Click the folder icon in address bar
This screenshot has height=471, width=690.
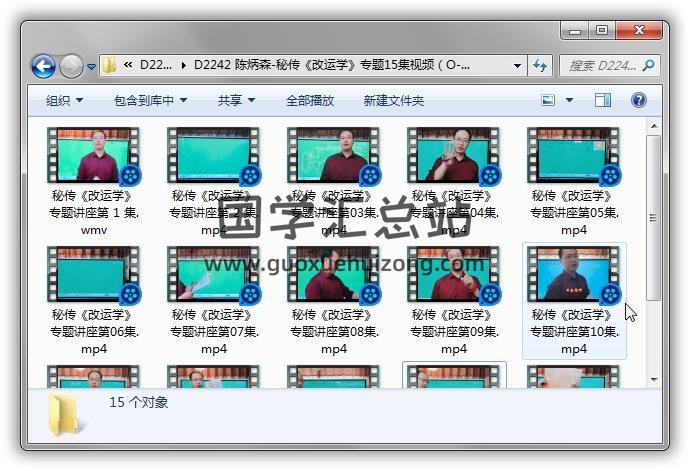(x=109, y=66)
